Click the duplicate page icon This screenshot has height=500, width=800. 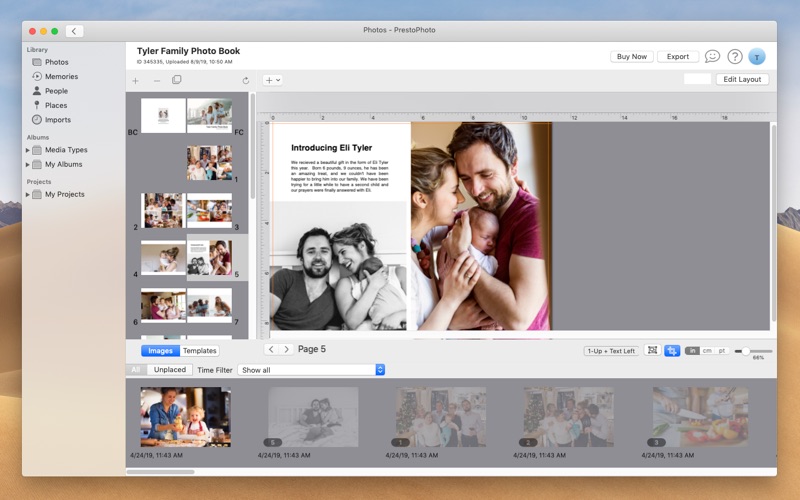pos(176,80)
